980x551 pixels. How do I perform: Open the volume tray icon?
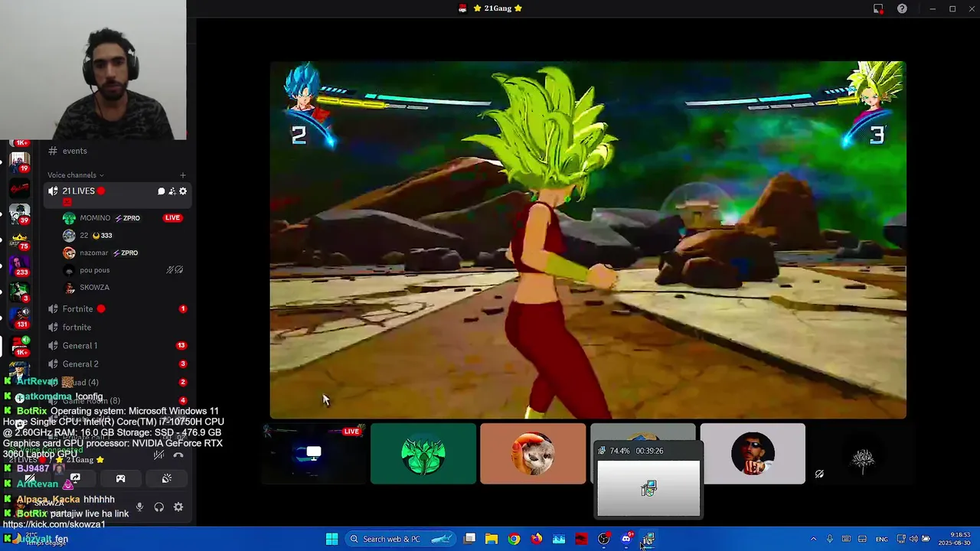coord(914,539)
